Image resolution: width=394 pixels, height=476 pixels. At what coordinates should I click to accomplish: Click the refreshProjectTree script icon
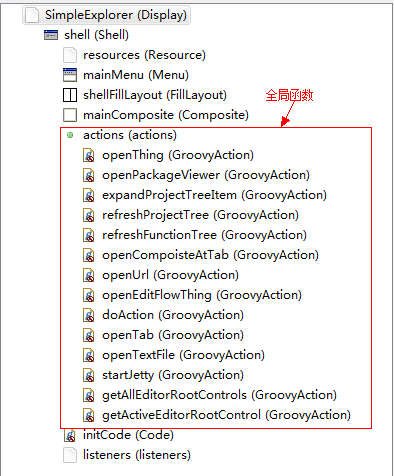[x=89, y=215]
